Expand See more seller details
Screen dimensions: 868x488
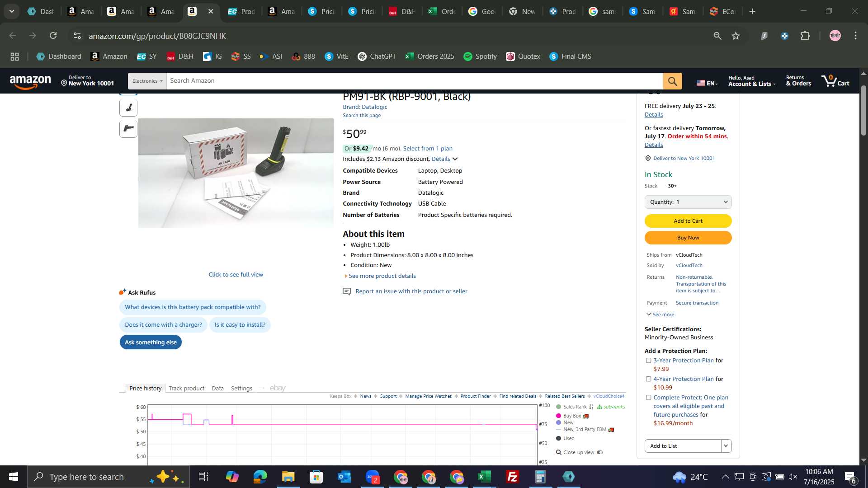pos(660,314)
